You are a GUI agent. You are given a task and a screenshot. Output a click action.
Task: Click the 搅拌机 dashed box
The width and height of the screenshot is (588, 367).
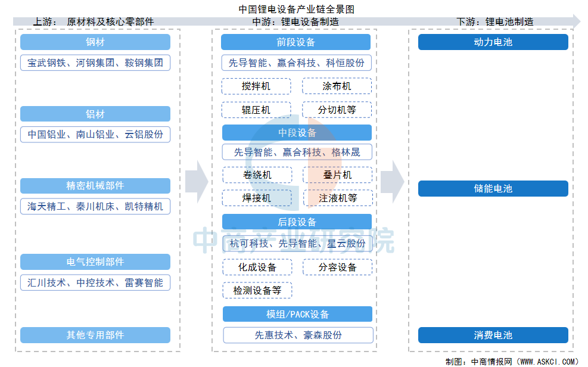(256, 86)
